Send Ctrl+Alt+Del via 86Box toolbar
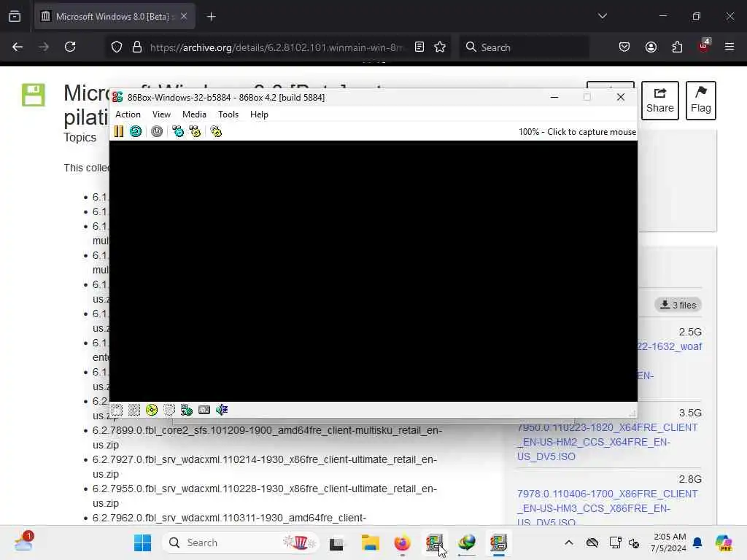Viewport: 747px width, 560px height. [x=178, y=131]
